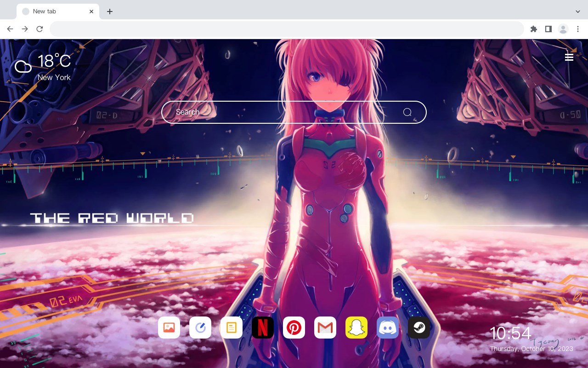Open the hamburger menu on the page

[569, 57]
